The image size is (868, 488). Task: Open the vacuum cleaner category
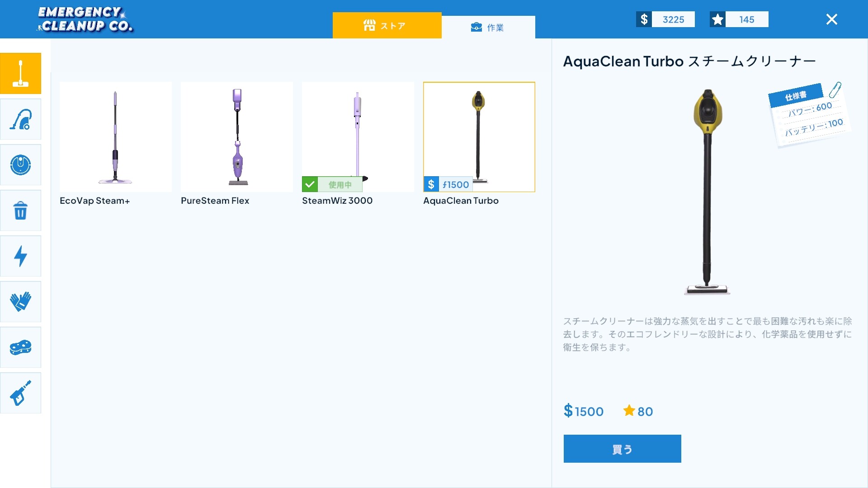(x=20, y=119)
